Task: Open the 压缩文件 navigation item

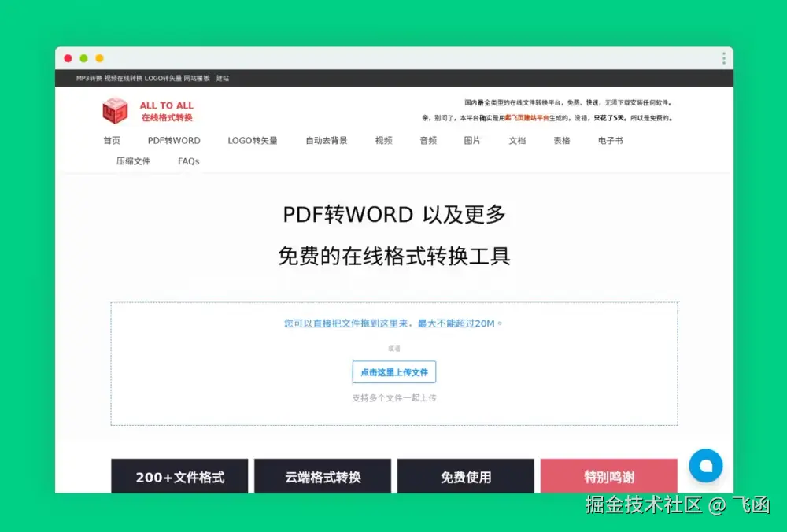Action: [x=133, y=161]
